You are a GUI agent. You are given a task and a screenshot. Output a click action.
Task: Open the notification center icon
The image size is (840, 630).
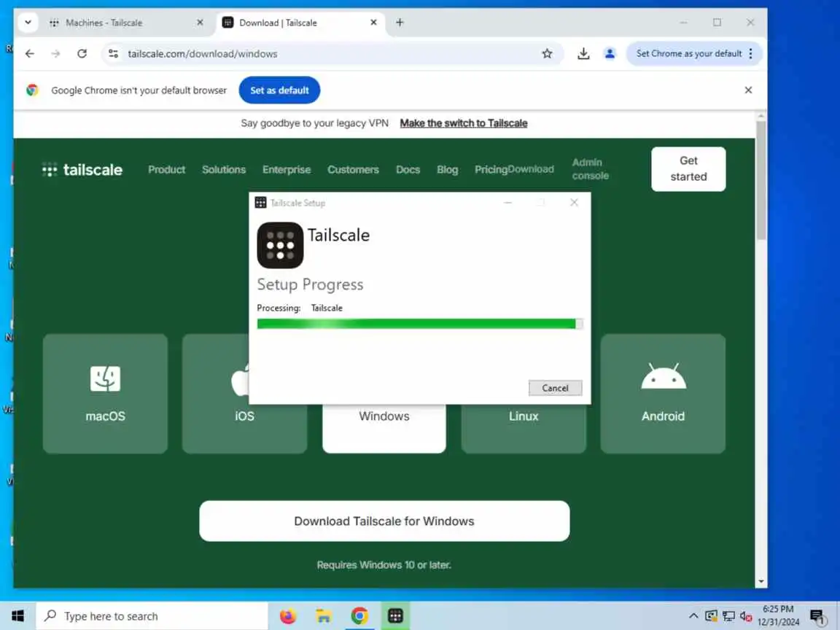pyautogui.click(x=817, y=617)
